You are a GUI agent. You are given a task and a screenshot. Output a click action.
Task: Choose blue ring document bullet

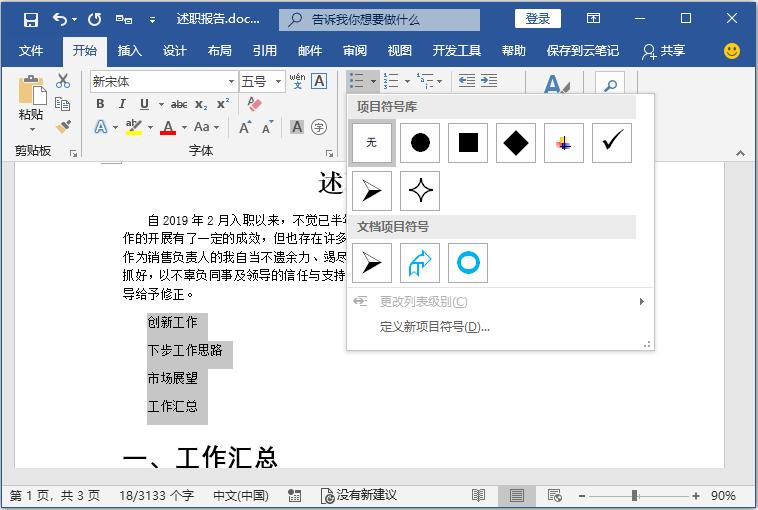point(468,263)
